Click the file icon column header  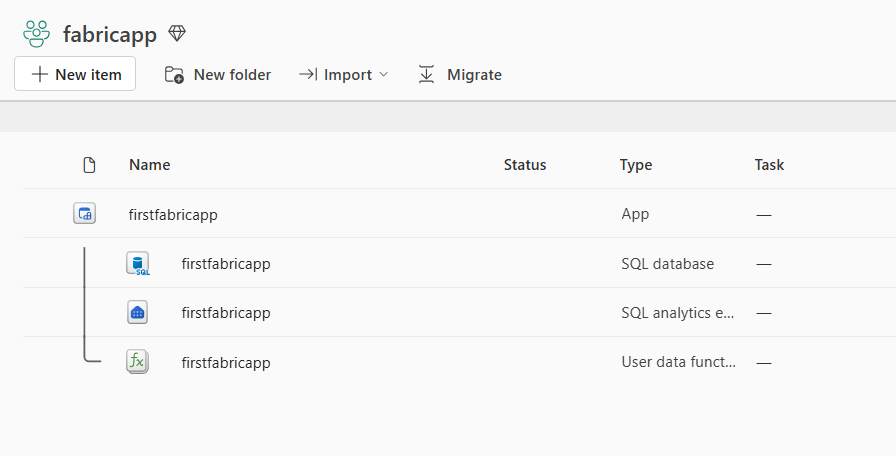(x=89, y=165)
